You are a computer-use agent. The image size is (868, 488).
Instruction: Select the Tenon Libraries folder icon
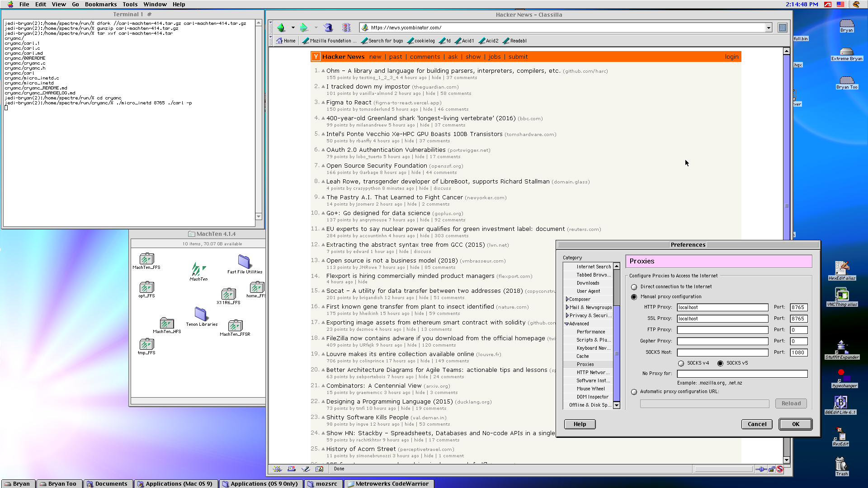click(x=201, y=314)
